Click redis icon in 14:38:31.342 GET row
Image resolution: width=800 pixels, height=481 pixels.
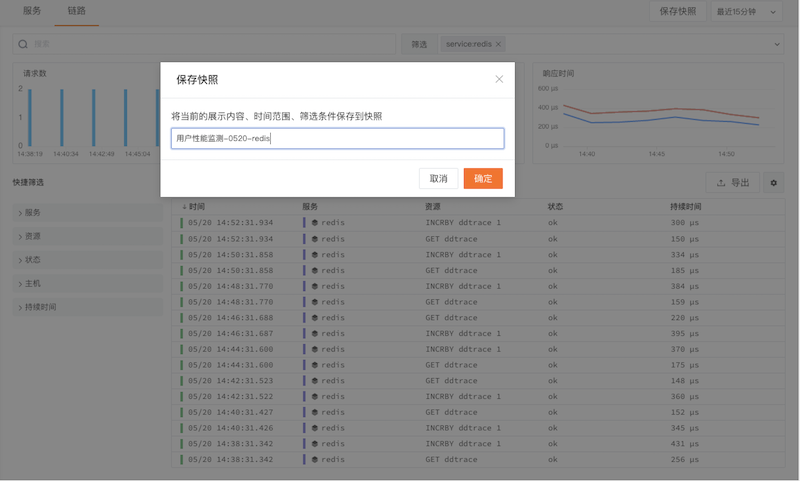point(315,460)
